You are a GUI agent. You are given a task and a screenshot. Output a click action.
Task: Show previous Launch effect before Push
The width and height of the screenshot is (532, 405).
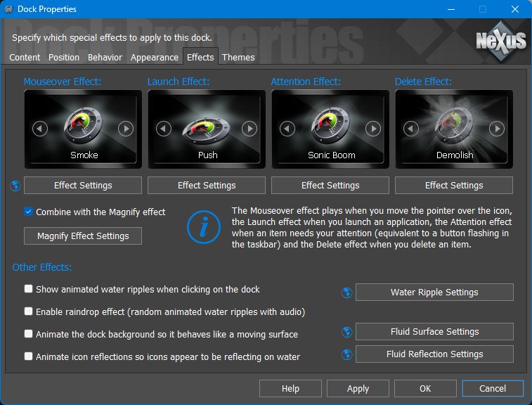tap(164, 129)
